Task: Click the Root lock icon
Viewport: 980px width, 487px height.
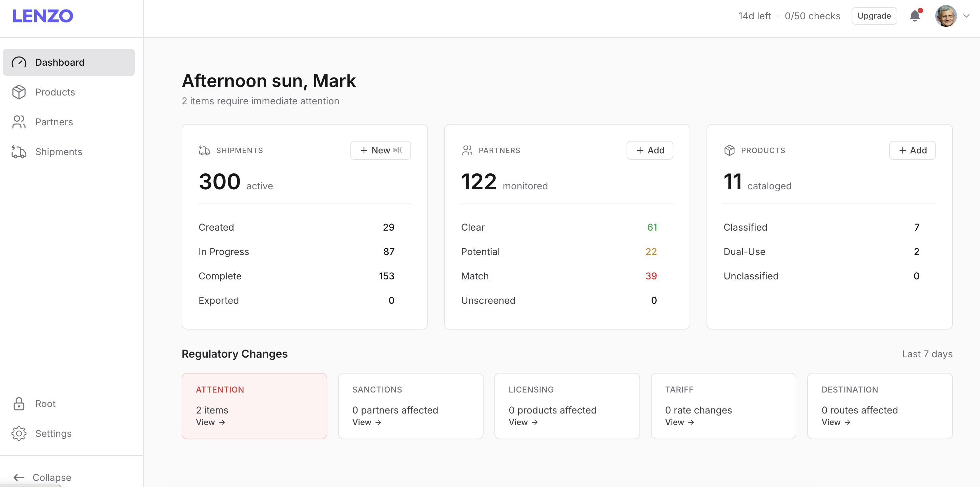Action: pyautogui.click(x=19, y=404)
